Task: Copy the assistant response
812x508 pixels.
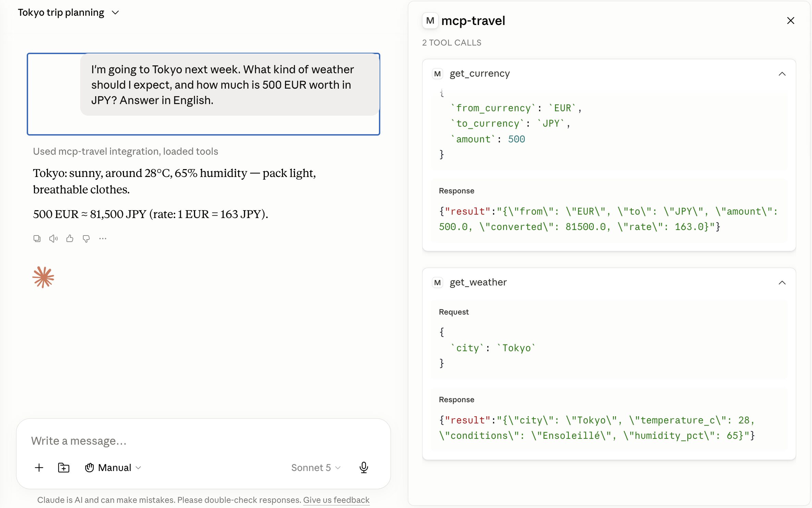Action: (37, 239)
